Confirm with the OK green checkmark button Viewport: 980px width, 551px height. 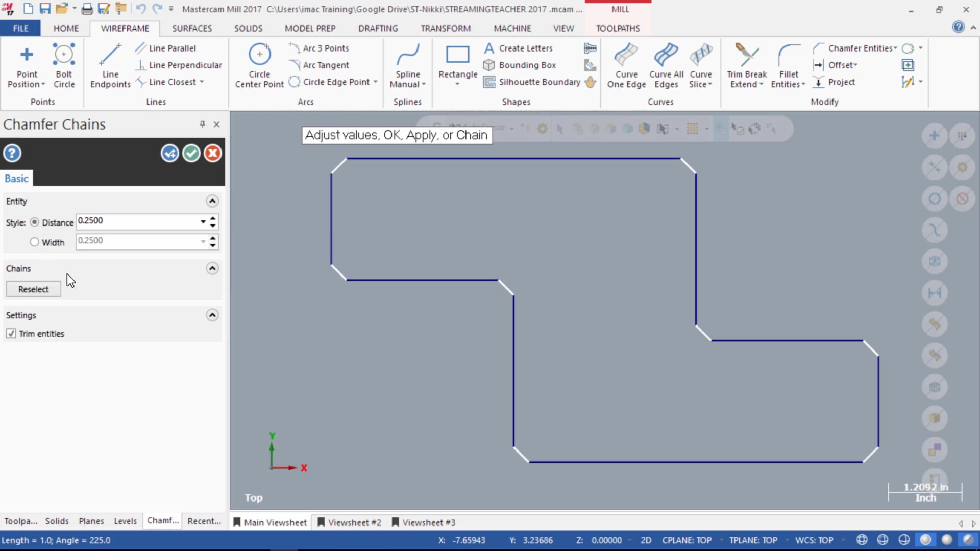point(191,154)
